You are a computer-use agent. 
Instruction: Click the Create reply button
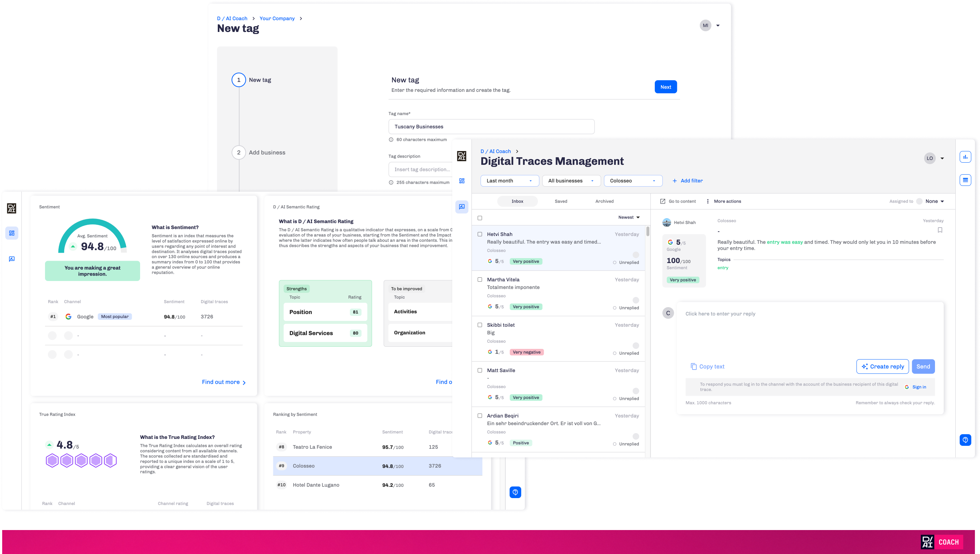coord(882,366)
